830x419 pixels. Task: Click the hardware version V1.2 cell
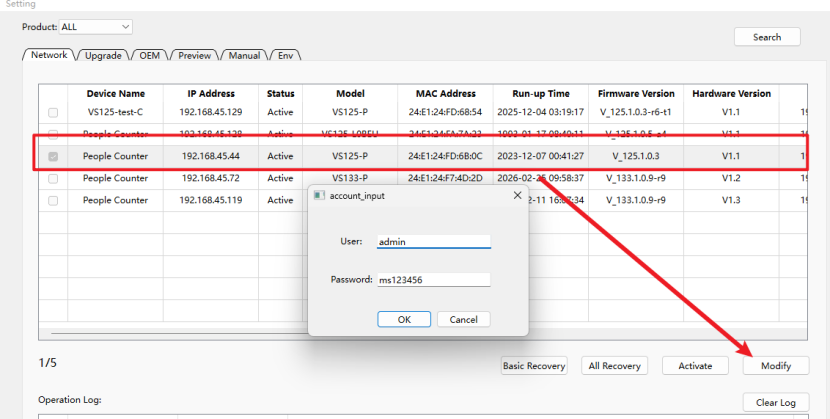point(731,178)
